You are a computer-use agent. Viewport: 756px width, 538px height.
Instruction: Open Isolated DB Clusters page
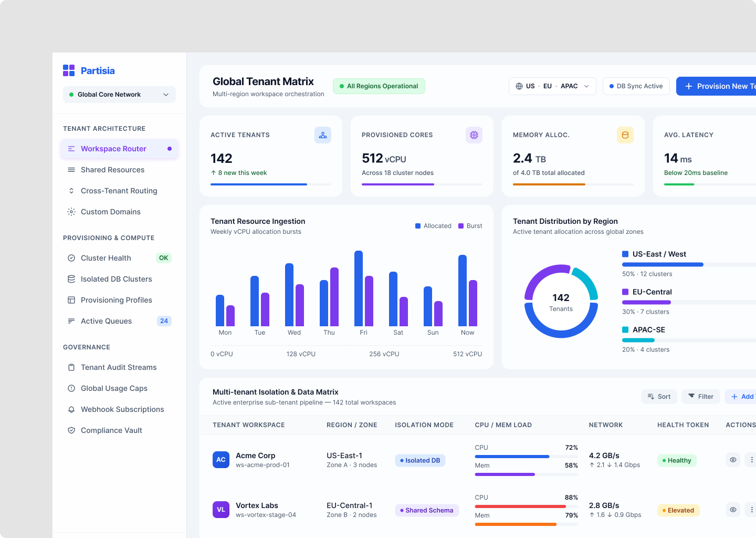(x=119, y=279)
